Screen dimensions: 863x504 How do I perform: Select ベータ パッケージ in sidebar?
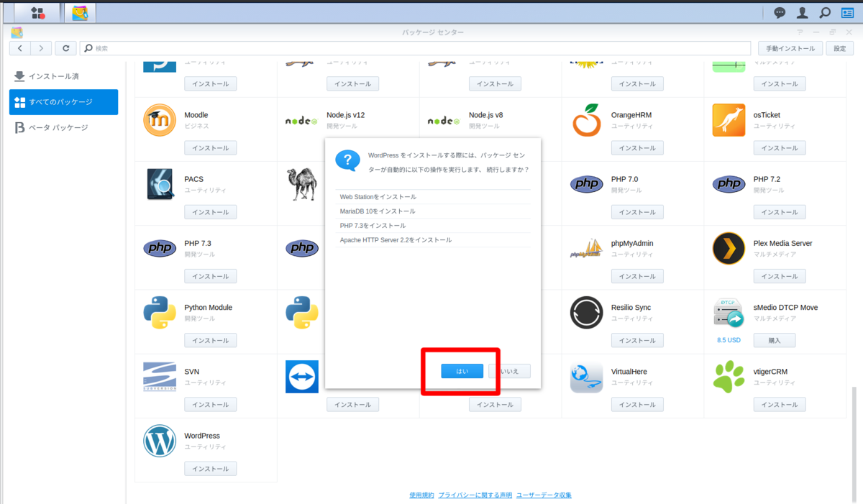pos(64,128)
